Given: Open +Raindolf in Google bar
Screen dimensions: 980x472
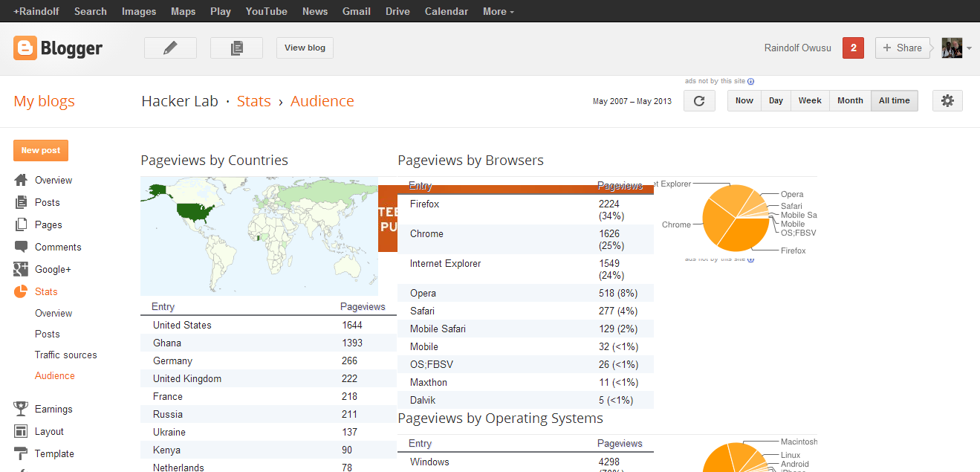Looking at the screenshot, I should tap(36, 11).
